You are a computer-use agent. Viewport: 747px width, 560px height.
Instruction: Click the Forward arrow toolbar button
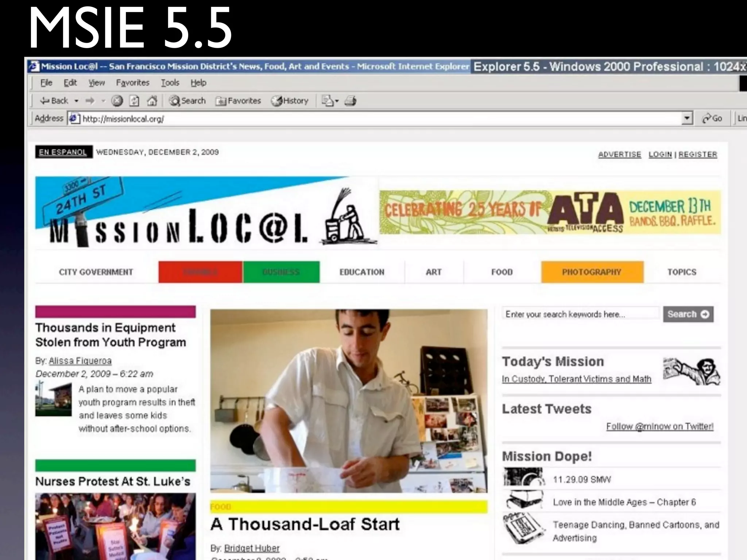coord(90,101)
